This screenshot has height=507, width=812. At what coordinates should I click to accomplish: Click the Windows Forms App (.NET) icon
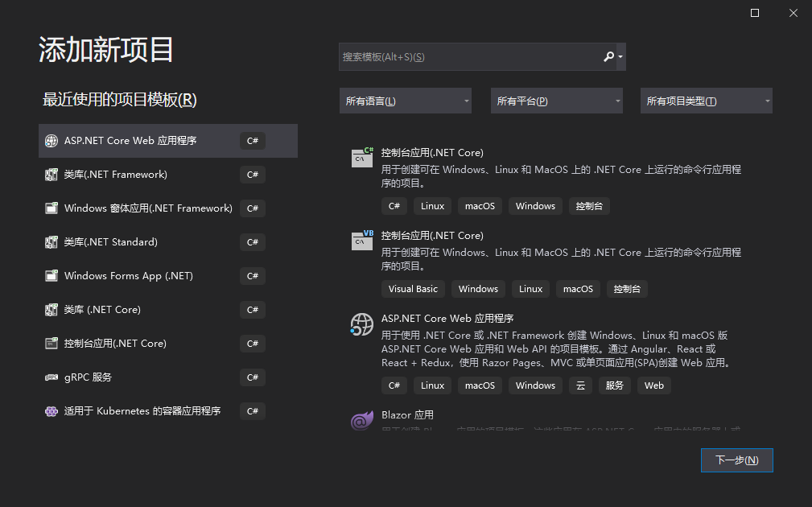(x=51, y=275)
